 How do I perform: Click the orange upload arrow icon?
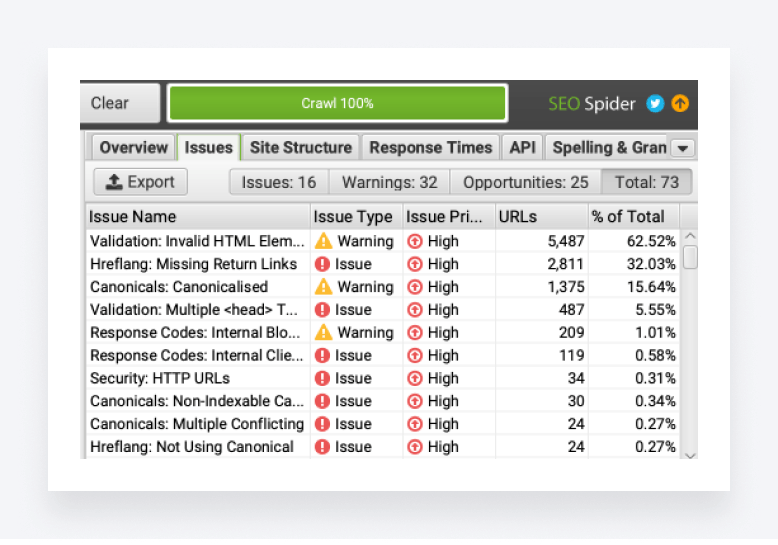pyautogui.click(x=680, y=103)
